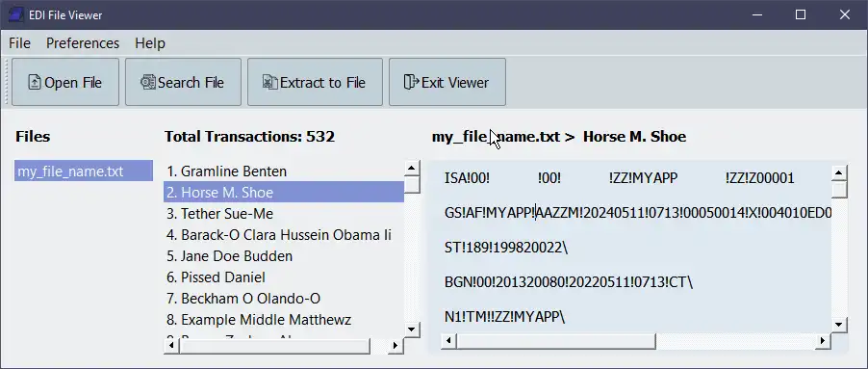
Task: Select transaction 6. Pissed Daniel
Action: (284, 277)
